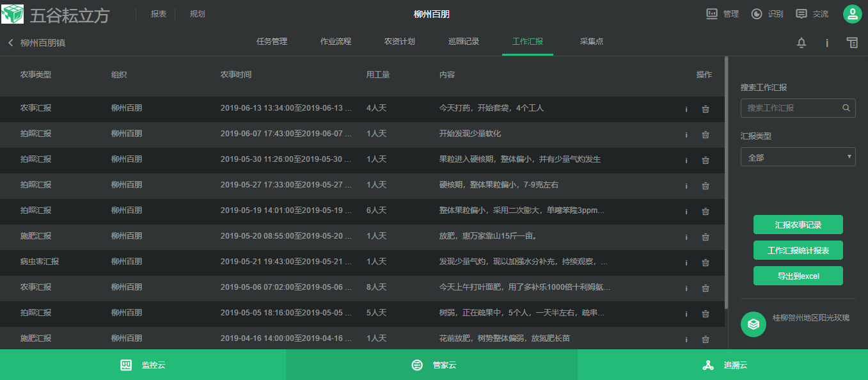868x380 pixels.
Task: Open the 巡园记录 tab
Action: pos(464,42)
